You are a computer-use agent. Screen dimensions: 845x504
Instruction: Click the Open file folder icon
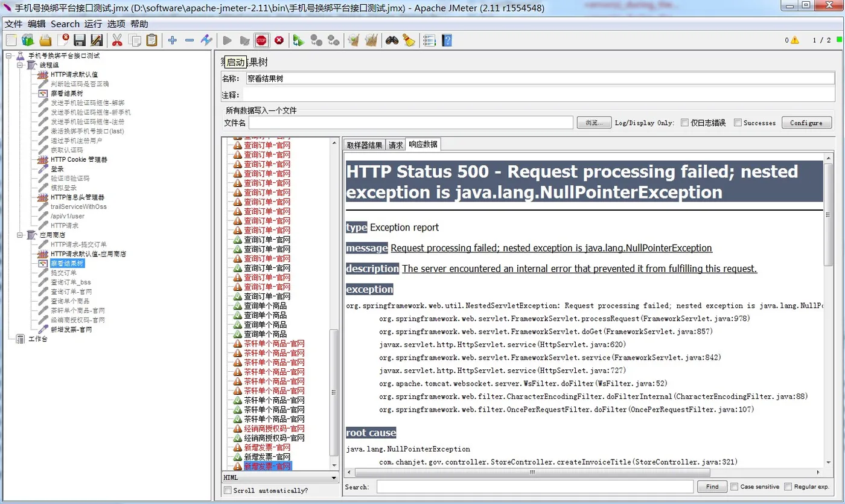coord(45,40)
